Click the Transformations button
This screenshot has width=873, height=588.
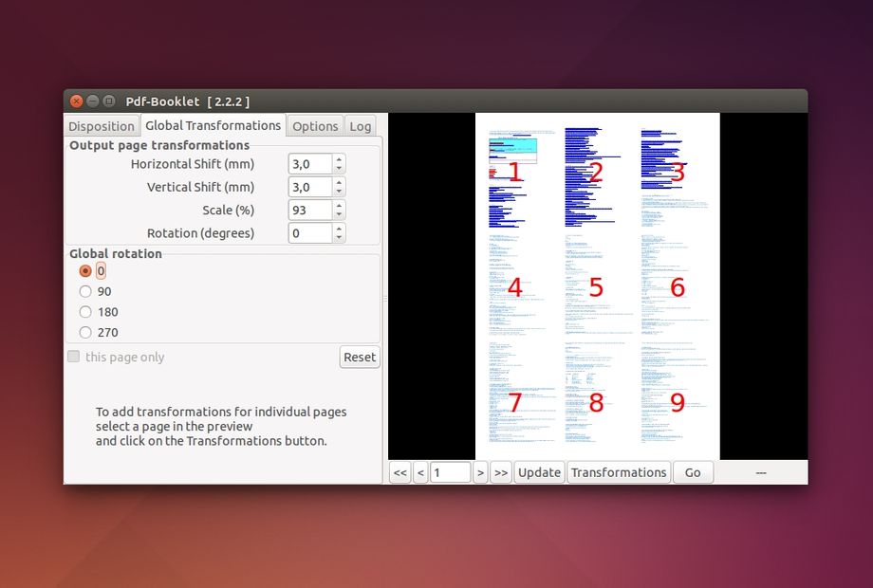[x=619, y=472]
